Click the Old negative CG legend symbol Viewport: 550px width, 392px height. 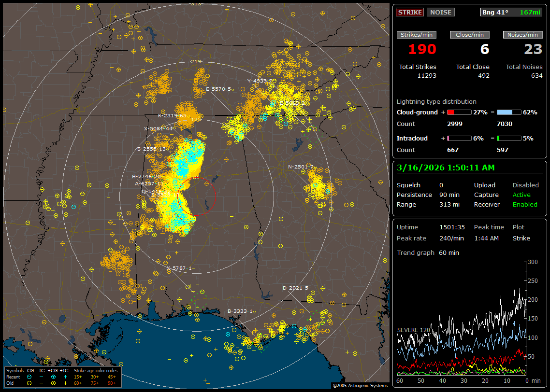pos(29,383)
